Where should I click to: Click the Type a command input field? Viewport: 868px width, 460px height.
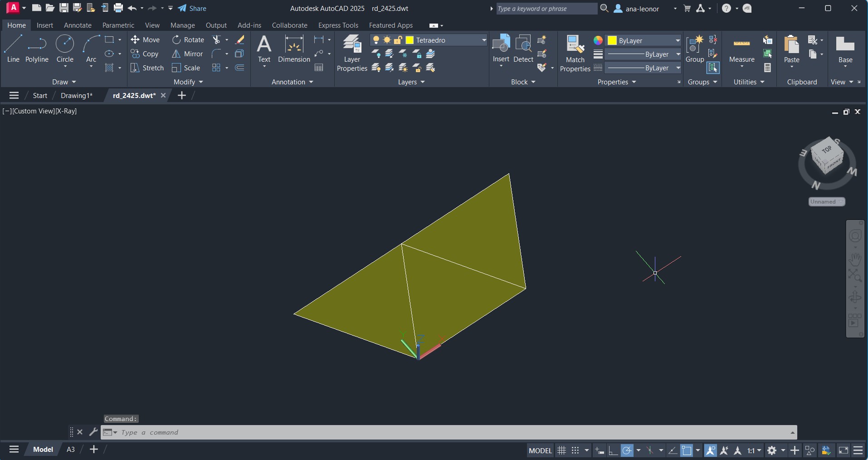coord(449,432)
